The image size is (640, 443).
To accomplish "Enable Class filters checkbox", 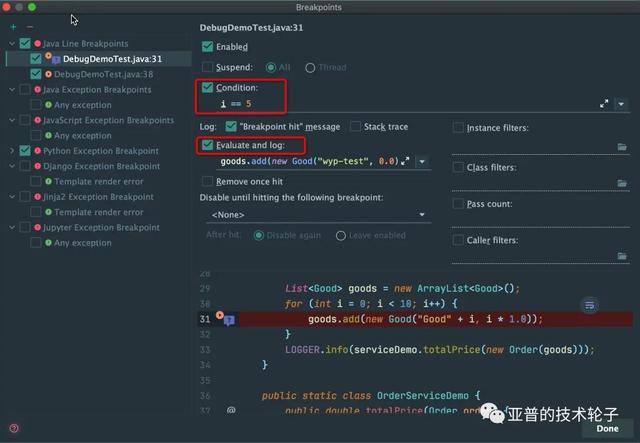I will pyautogui.click(x=458, y=167).
